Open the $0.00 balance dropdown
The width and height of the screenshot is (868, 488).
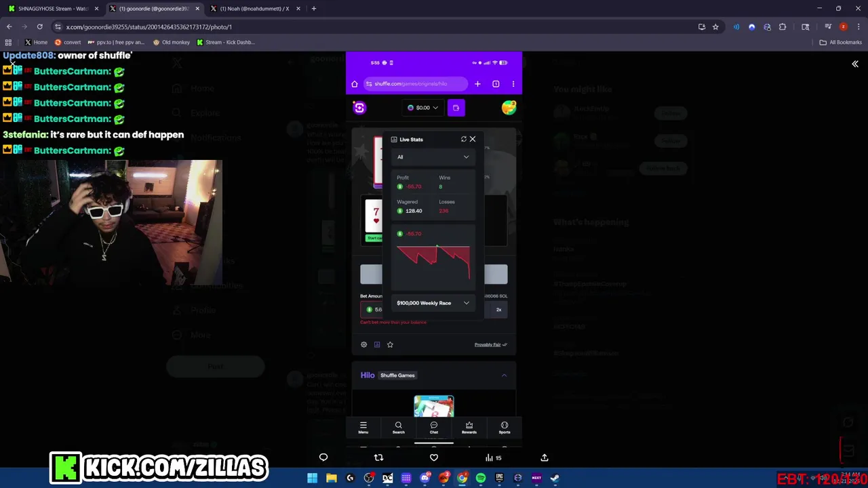pyautogui.click(x=423, y=108)
